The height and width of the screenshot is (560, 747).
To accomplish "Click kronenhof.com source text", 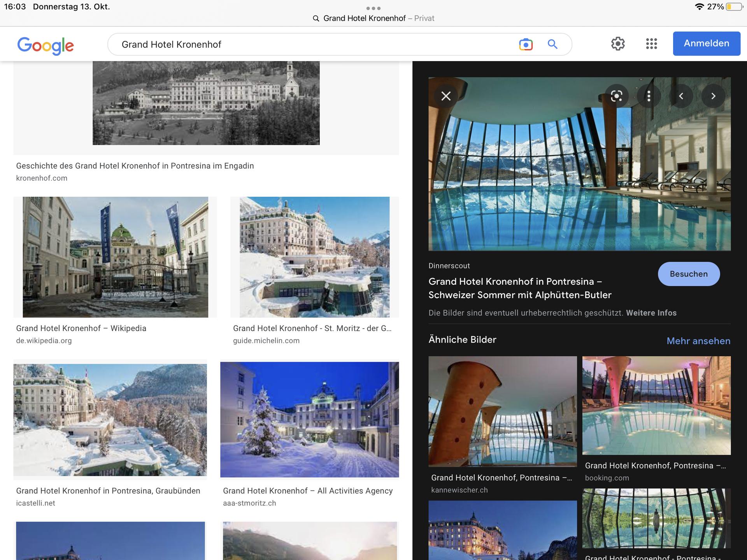I will point(42,178).
